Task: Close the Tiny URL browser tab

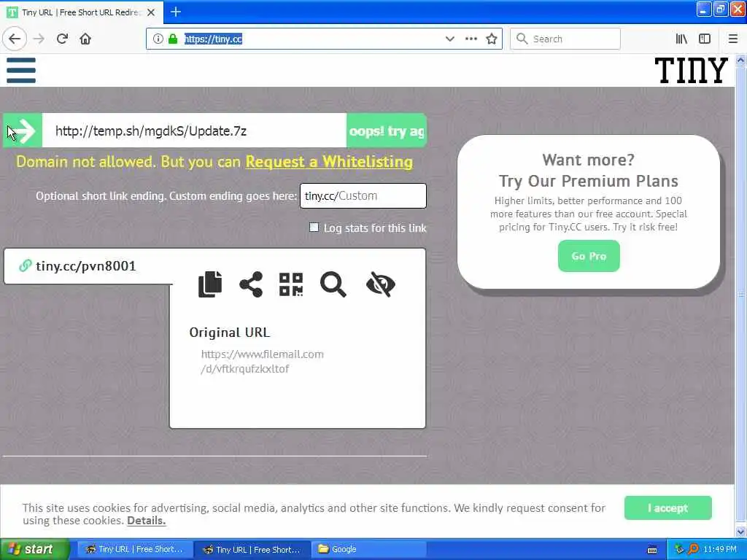Action: point(151,12)
